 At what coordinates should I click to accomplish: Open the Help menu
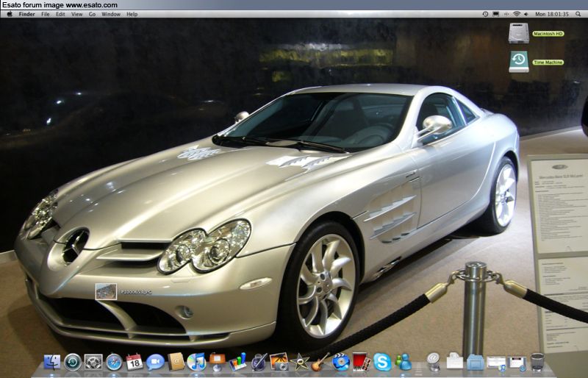[x=132, y=14]
